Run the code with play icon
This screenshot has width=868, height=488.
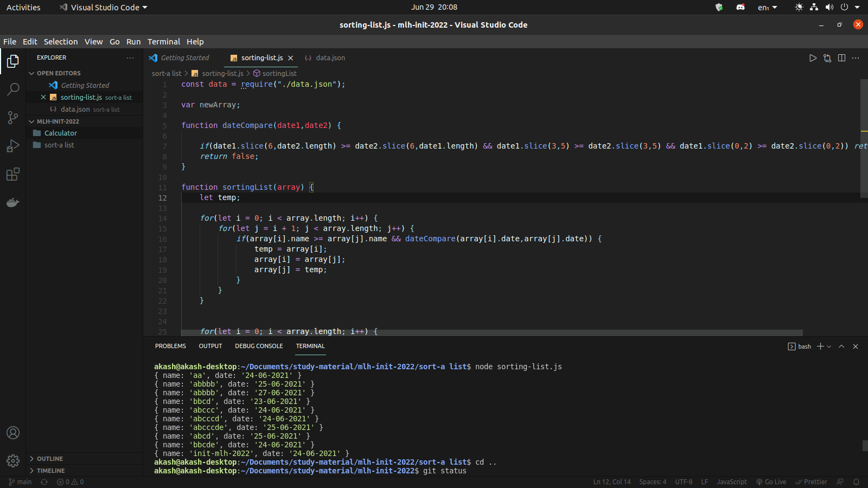click(813, 58)
